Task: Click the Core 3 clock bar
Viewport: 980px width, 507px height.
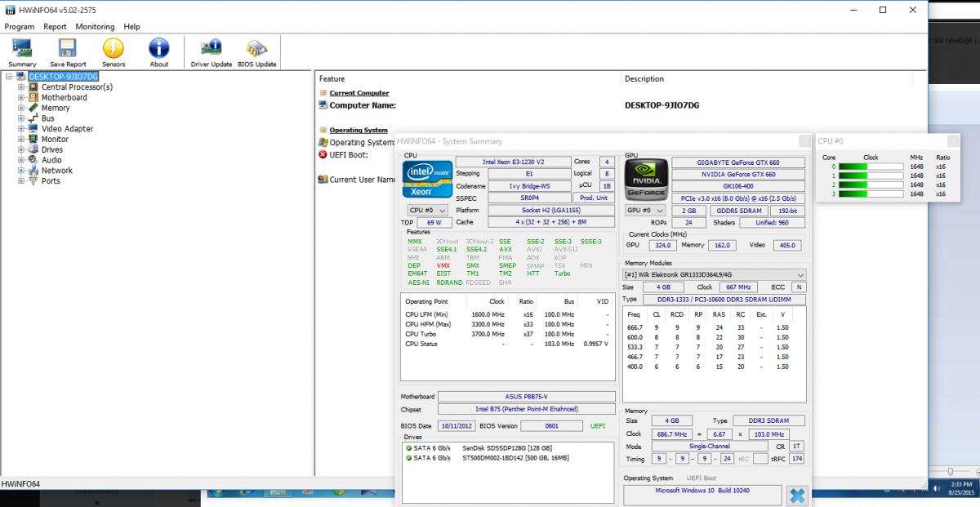Action: (x=871, y=194)
